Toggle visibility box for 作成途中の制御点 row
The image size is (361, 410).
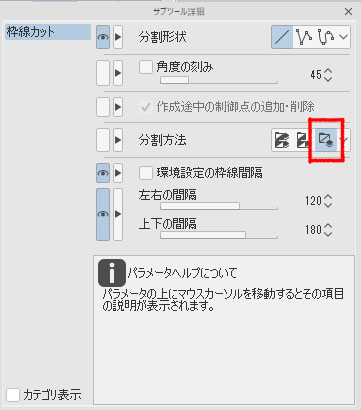103,107
